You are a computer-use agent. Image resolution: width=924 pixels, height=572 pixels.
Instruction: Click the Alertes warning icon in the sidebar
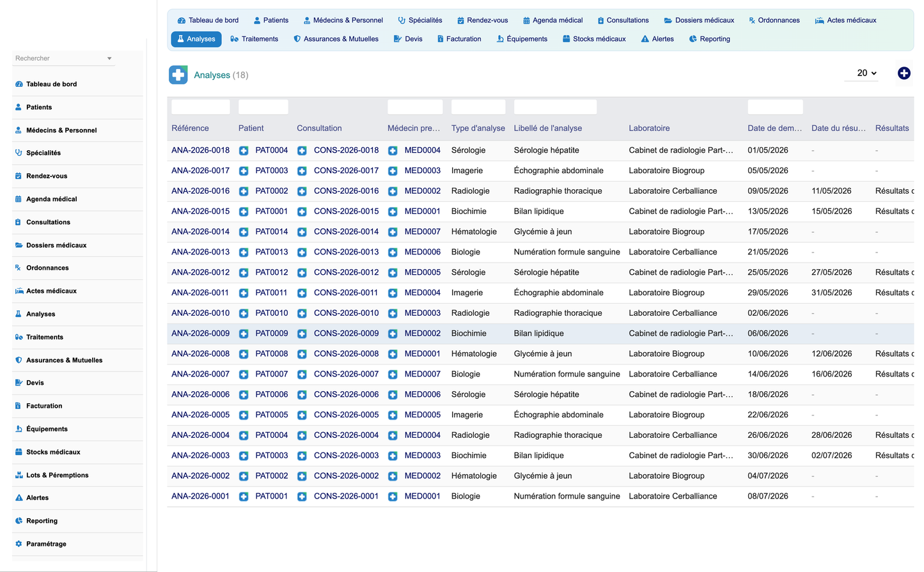[x=19, y=498]
